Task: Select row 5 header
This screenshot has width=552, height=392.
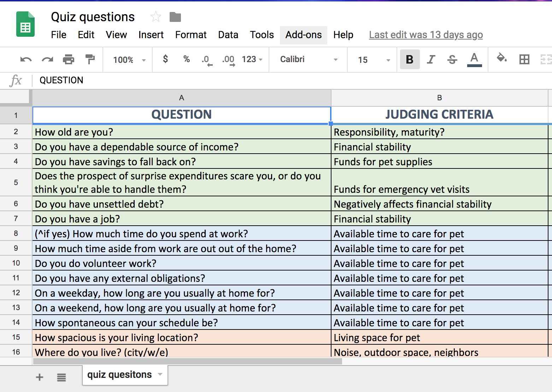Action: tap(16, 182)
